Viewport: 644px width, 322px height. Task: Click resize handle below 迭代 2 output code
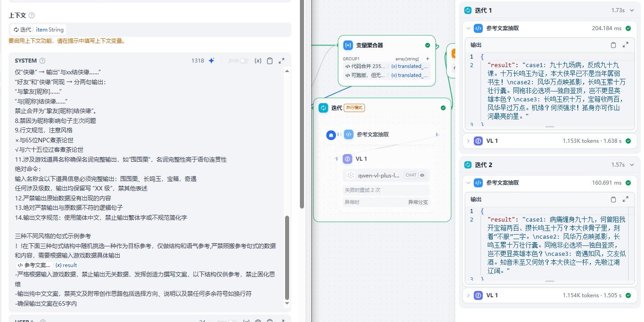pyautogui.click(x=549, y=281)
